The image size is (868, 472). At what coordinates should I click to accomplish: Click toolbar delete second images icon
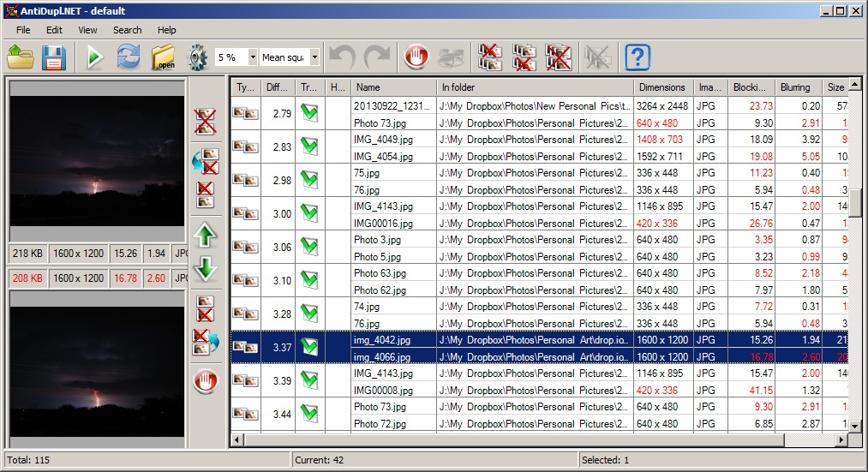(x=524, y=57)
